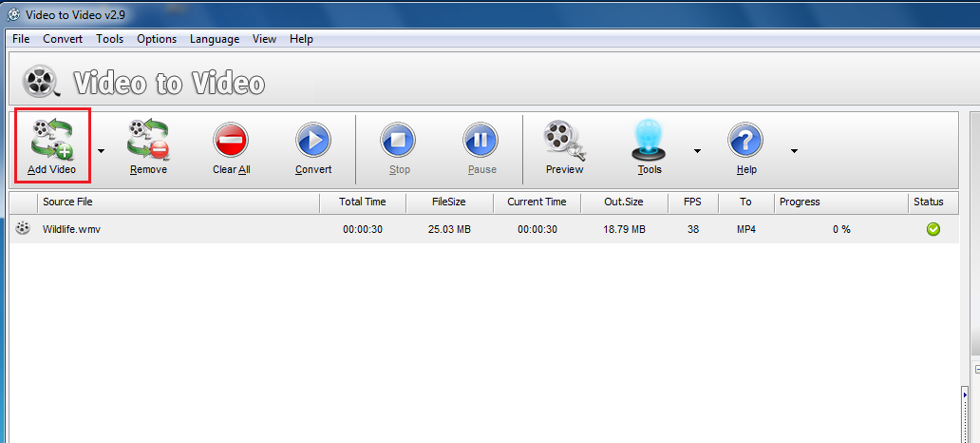Click the Remove video icon
The width and height of the screenshot is (980, 443).
point(148,141)
